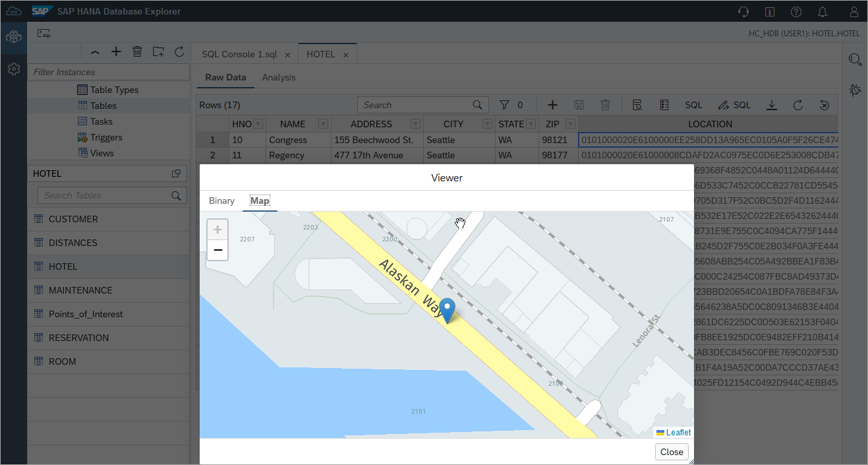Open the database explorer cube icon

point(13,37)
